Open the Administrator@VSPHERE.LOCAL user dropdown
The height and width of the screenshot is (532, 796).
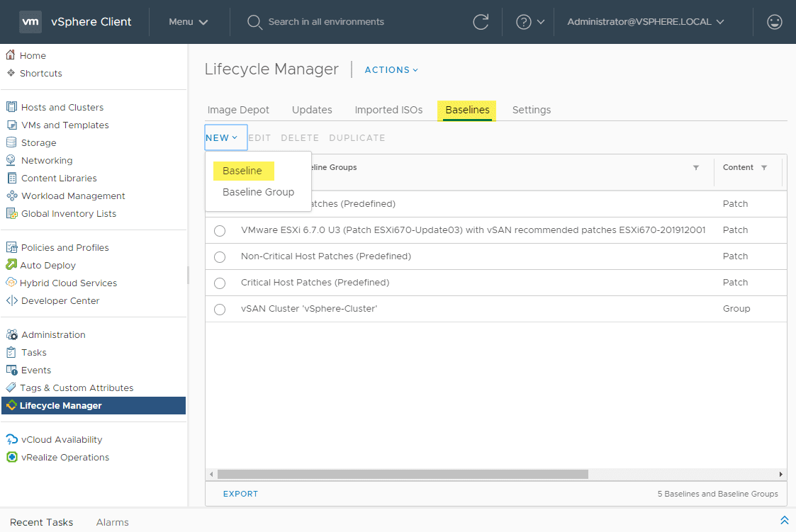click(645, 22)
